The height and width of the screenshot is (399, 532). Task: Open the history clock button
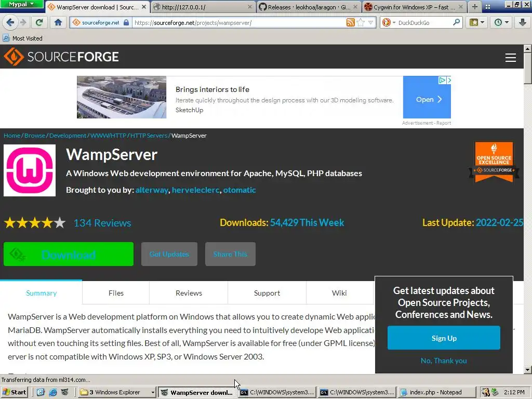coord(501,22)
